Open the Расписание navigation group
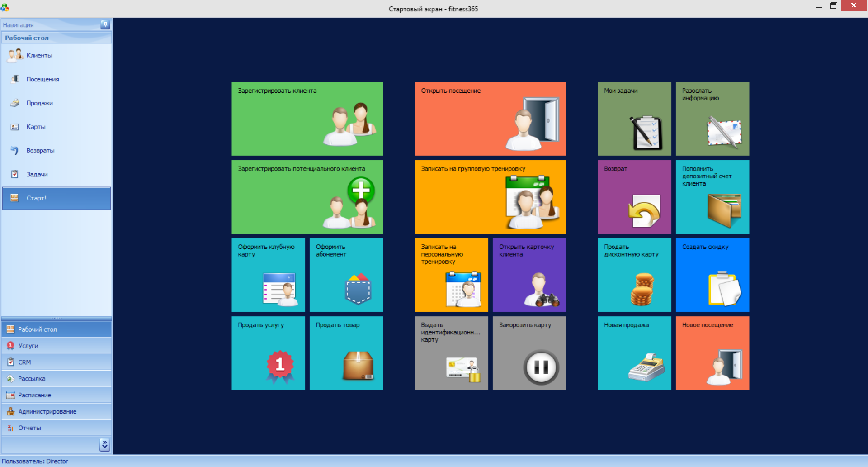The width and height of the screenshot is (868, 467). 57,395
